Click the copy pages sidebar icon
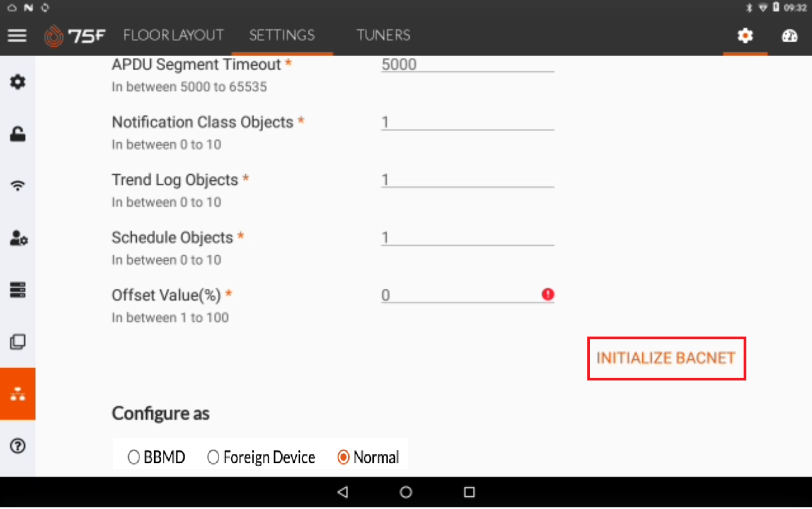 (x=18, y=342)
